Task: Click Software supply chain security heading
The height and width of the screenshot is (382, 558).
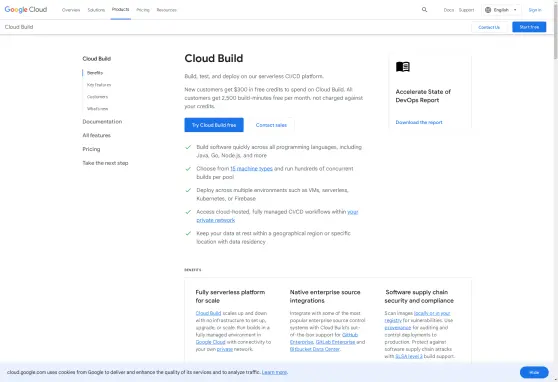Action: 419,297
